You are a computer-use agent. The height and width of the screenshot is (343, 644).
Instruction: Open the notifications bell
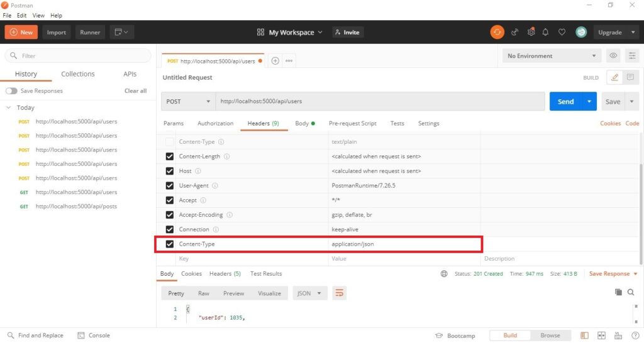pyautogui.click(x=545, y=32)
